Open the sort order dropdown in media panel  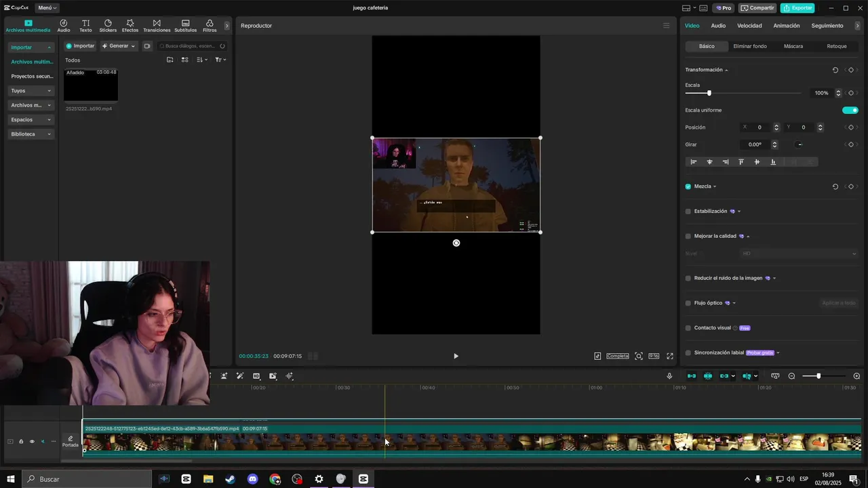[x=202, y=60]
